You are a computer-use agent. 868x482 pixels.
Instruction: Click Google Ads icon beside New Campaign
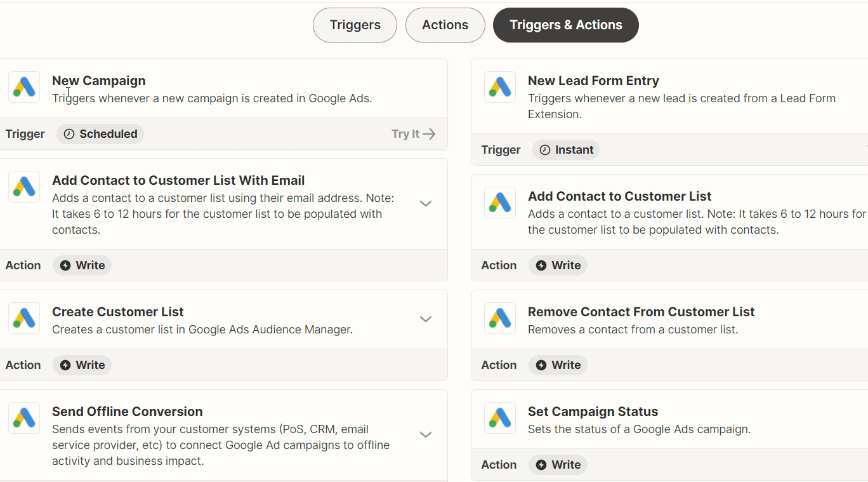[x=24, y=87]
